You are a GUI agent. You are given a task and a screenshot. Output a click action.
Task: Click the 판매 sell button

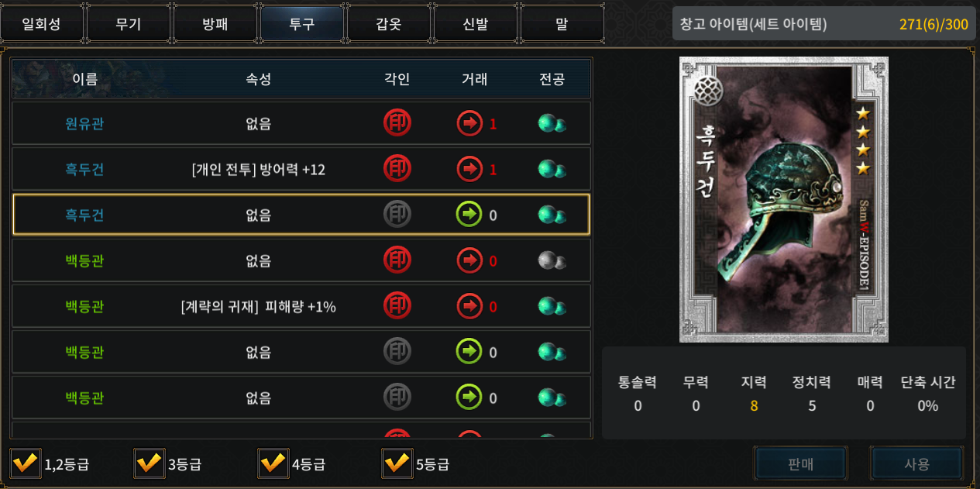pos(801,464)
